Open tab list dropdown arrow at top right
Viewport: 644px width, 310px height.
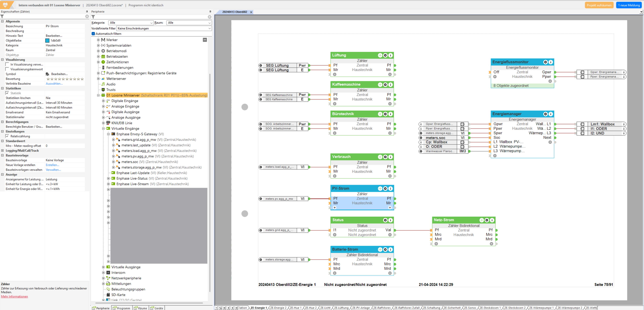[x=641, y=12]
